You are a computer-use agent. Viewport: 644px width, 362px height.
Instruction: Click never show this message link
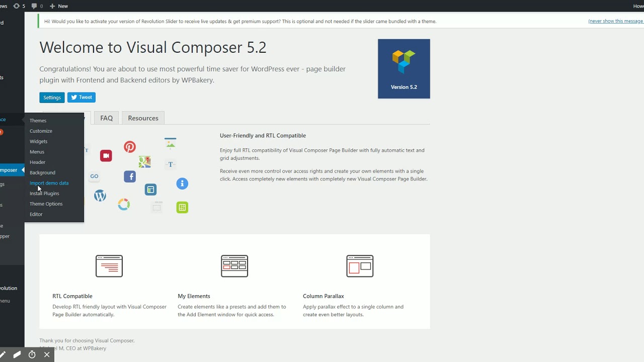616,21
